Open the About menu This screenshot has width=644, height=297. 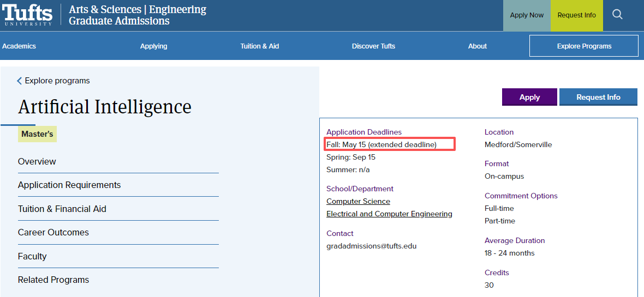point(477,46)
